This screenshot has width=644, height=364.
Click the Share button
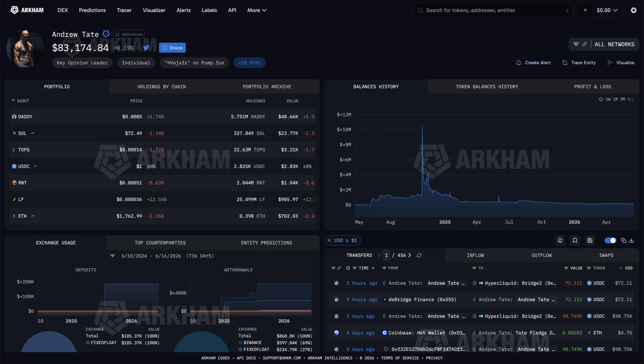(172, 48)
